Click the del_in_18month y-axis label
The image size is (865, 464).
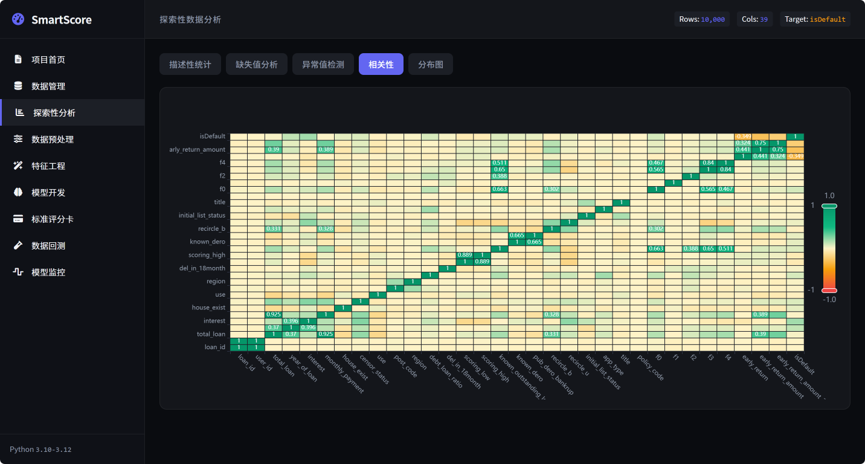pos(202,268)
